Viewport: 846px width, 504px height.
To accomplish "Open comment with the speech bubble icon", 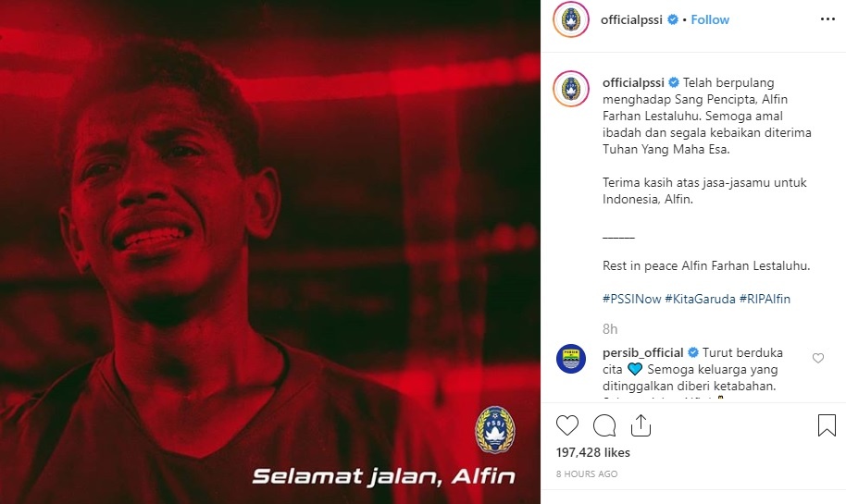I will pos(604,425).
